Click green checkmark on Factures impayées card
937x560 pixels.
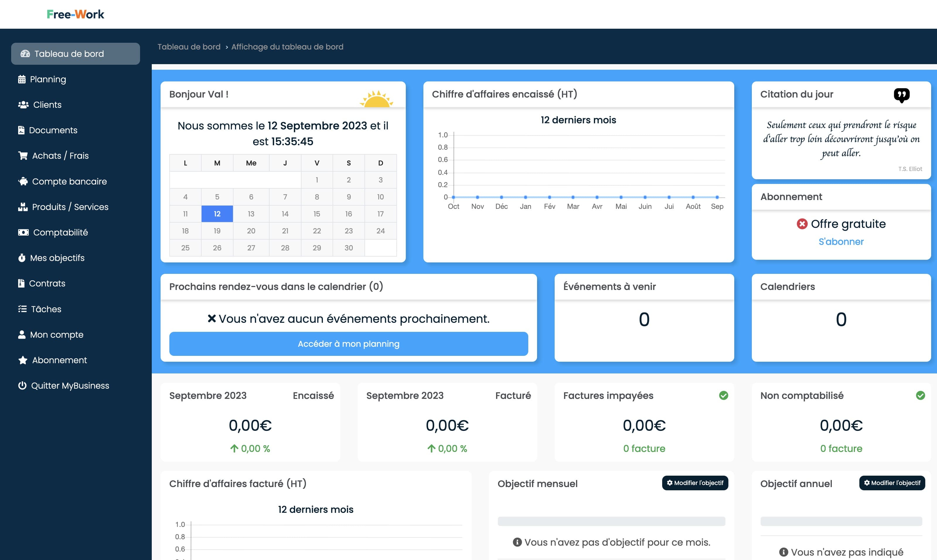pyautogui.click(x=723, y=395)
